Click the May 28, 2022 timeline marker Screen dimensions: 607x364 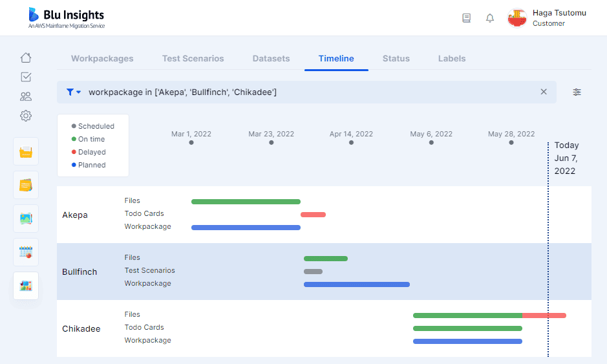511,142
